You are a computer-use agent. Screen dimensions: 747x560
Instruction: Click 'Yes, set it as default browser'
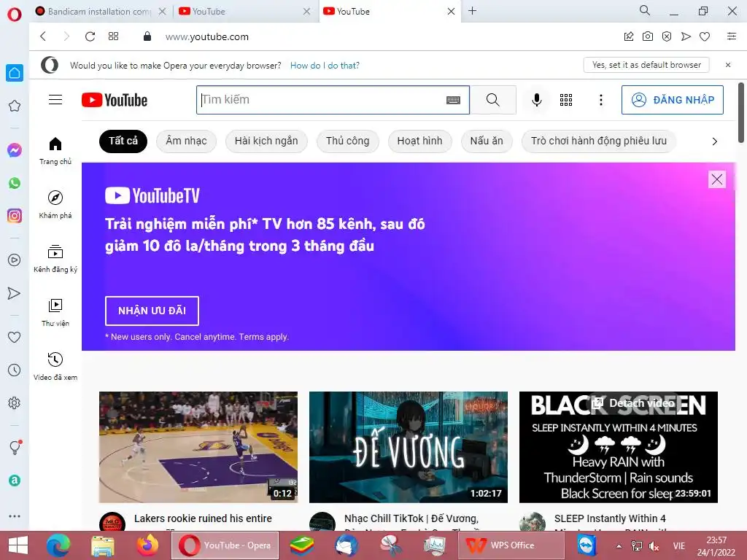coord(646,65)
